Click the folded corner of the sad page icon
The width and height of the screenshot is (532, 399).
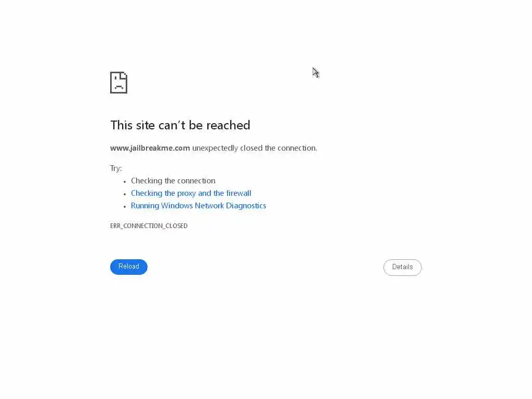124,75
